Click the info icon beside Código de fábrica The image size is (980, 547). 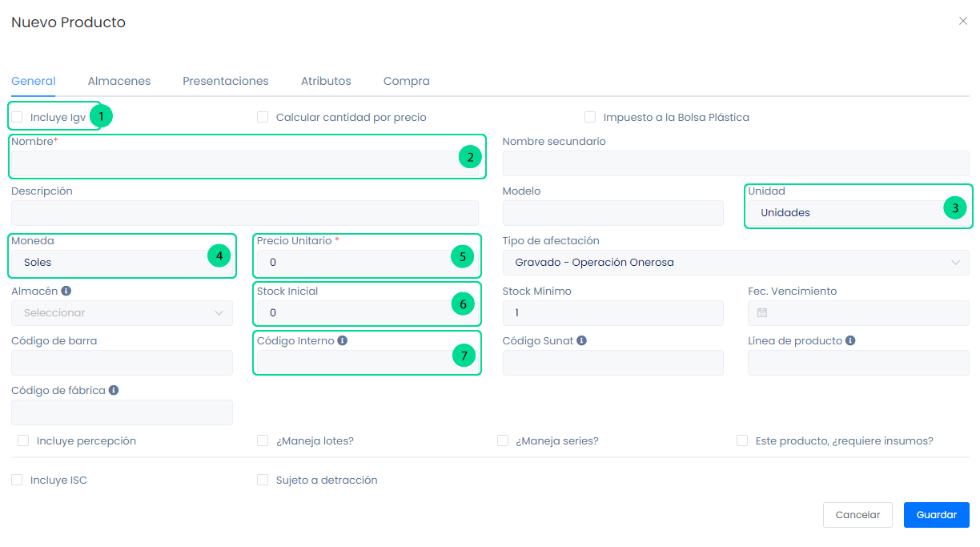[x=114, y=391]
